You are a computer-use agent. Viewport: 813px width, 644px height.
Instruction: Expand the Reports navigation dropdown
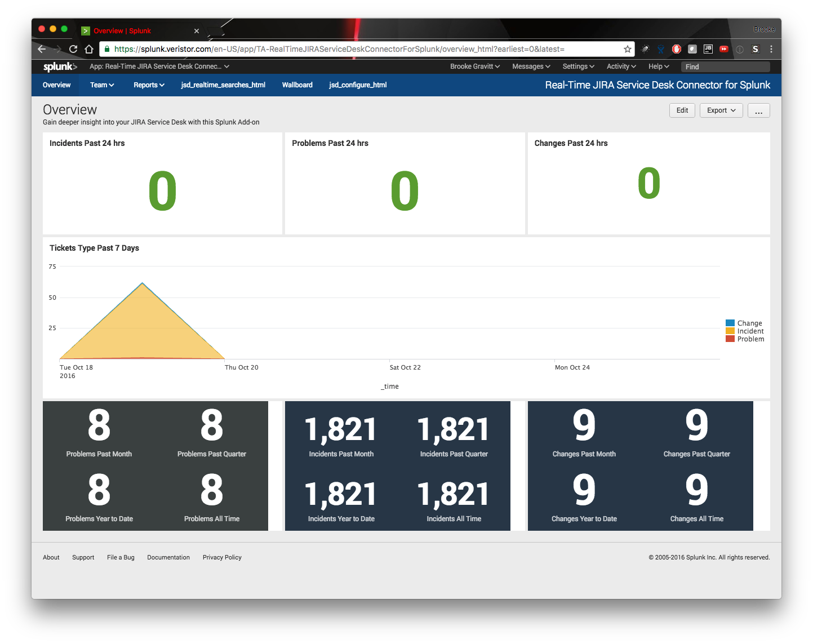[x=149, y=85]
